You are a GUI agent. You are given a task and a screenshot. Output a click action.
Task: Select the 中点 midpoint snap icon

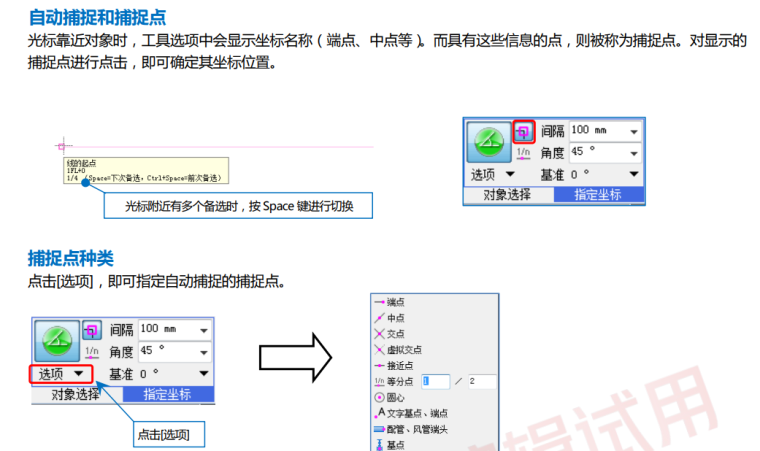click(379, 318)
